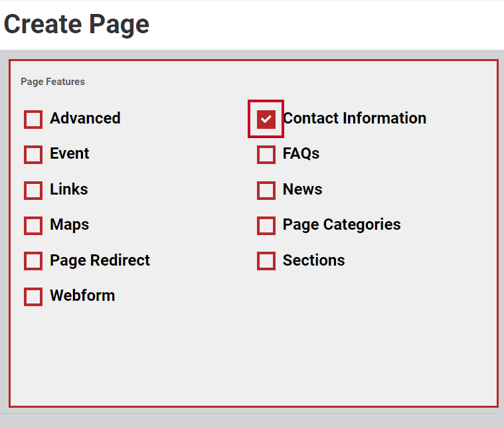Click the Maps label text

coord(70,224)
